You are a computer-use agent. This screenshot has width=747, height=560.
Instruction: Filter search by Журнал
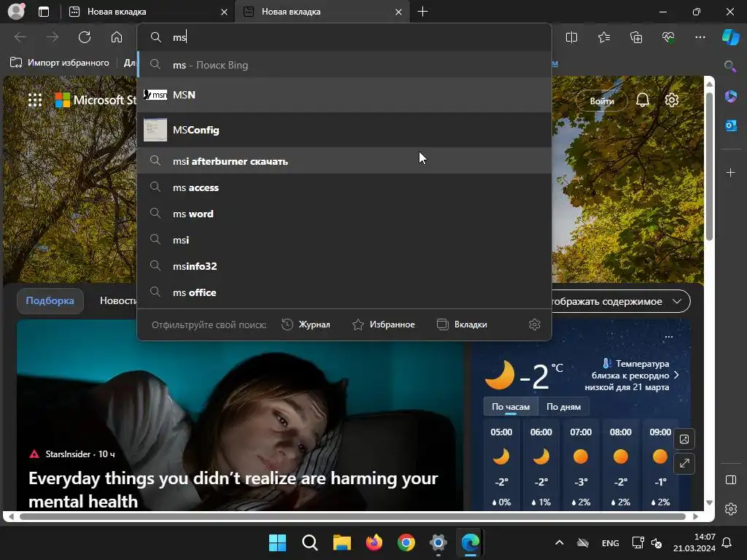(x=306, y=324)
